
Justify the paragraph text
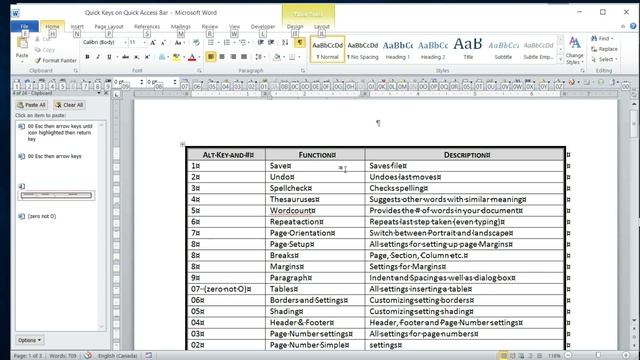244,57
